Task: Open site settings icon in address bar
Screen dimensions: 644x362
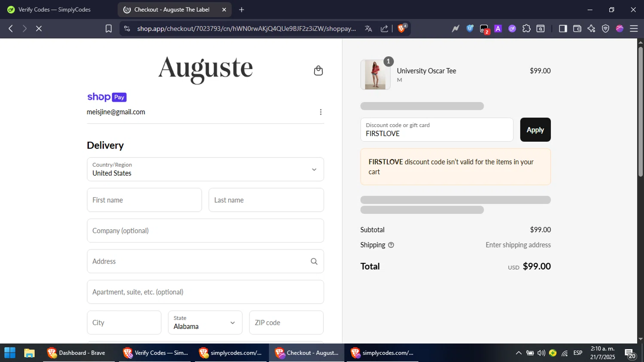Action: [x=127, y=29]
